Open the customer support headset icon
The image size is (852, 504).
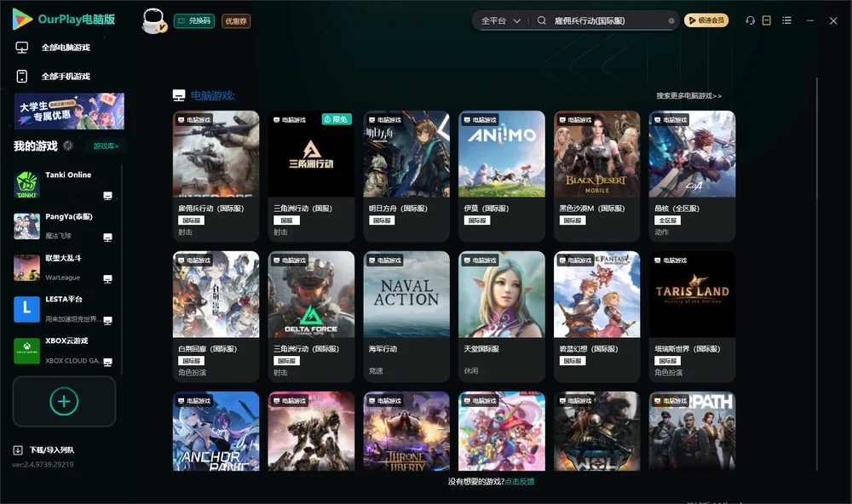750,20
